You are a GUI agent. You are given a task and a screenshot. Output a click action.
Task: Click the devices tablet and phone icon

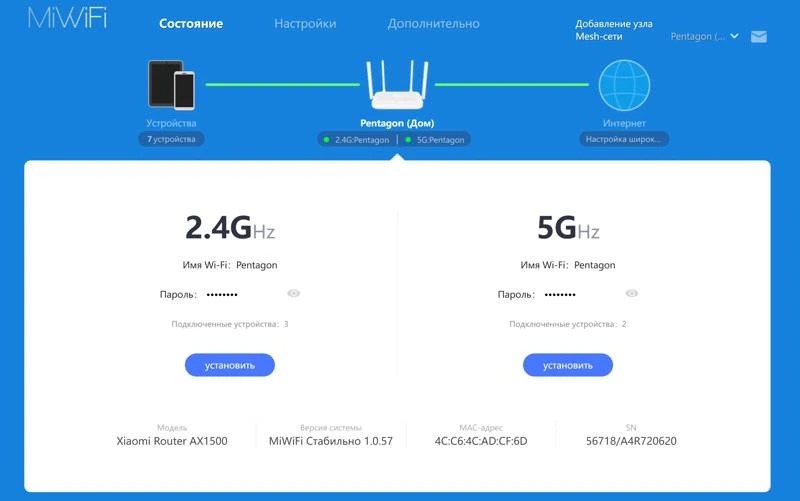171,85
